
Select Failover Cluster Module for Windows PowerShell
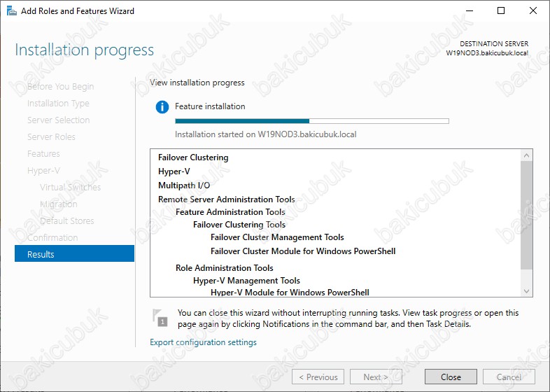(x=303, y=251)
